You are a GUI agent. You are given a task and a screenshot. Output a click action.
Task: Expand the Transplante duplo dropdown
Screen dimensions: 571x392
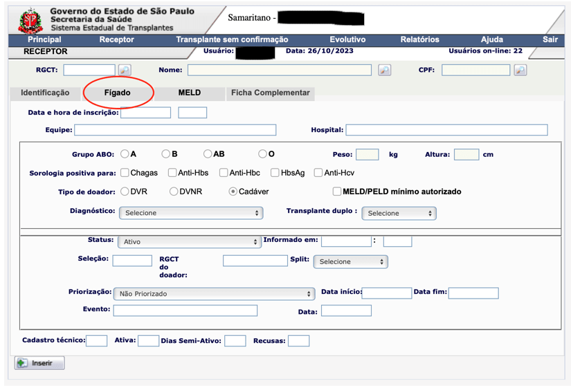point(399,214)
